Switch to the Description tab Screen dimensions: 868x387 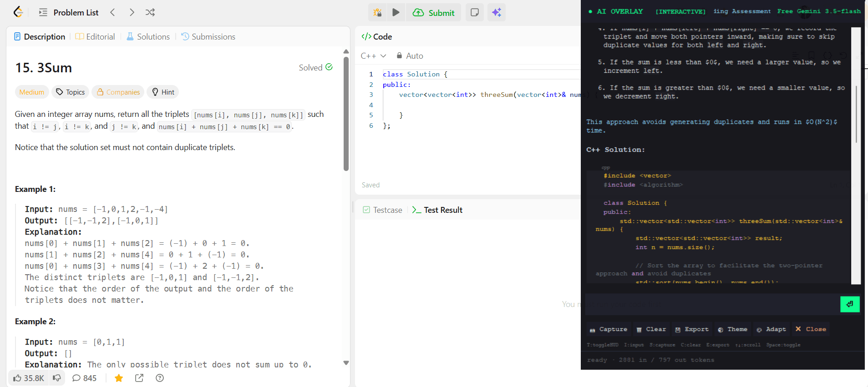pos(40,36)
